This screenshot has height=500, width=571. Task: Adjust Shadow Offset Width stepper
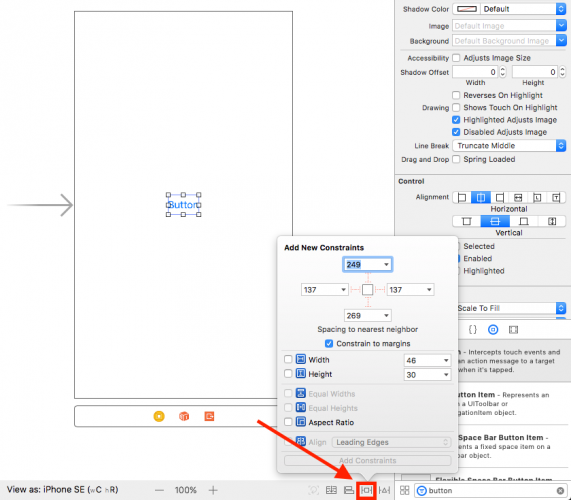(x=503, y=72)
